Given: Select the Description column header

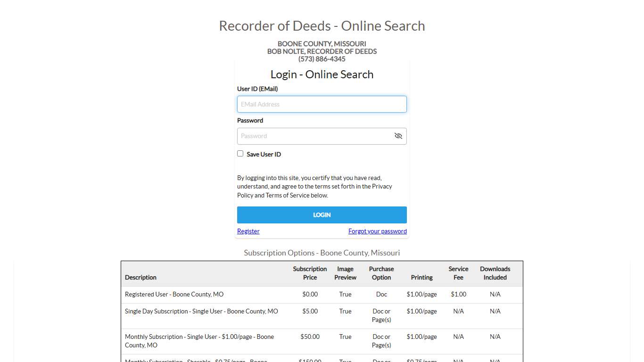Looking at the screenshot, I should [x=140, y=277].
